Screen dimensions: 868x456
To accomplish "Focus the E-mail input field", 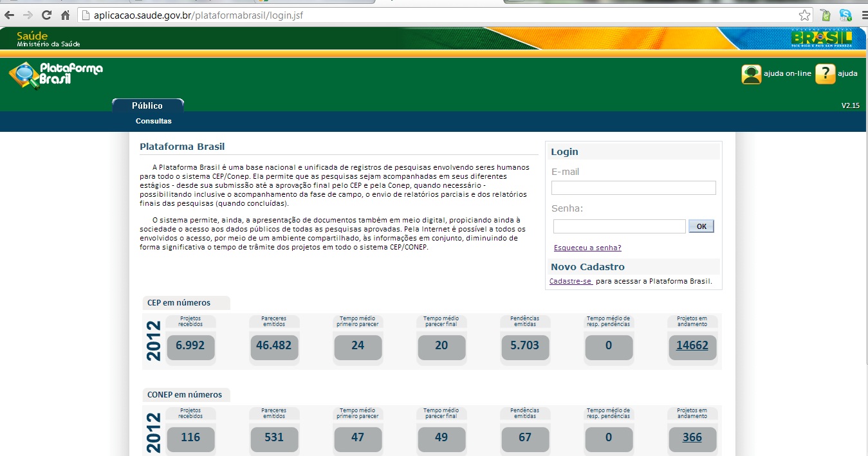I will [x=634, y=188].
